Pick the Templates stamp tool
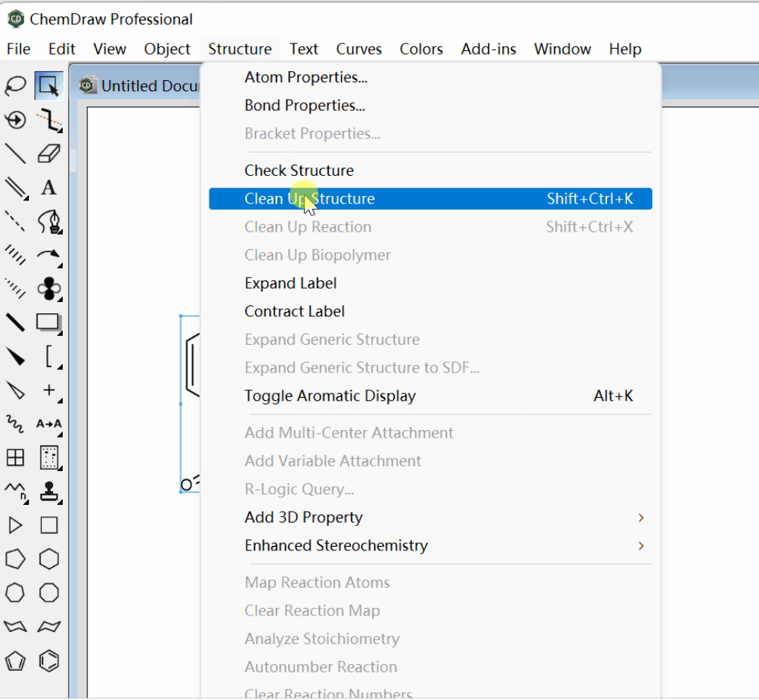This screenshot has height=700, width=759. pyautogui.click(x=49, y=491)
